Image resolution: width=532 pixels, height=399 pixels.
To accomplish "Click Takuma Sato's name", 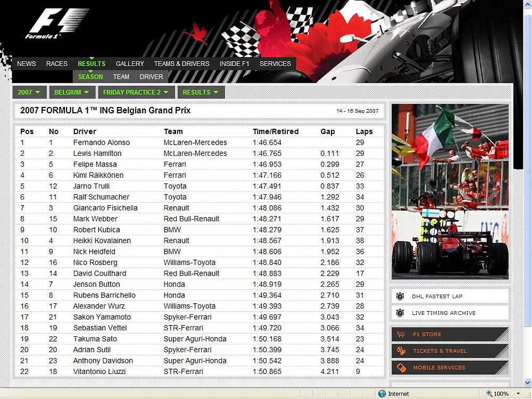I will 95,338.
